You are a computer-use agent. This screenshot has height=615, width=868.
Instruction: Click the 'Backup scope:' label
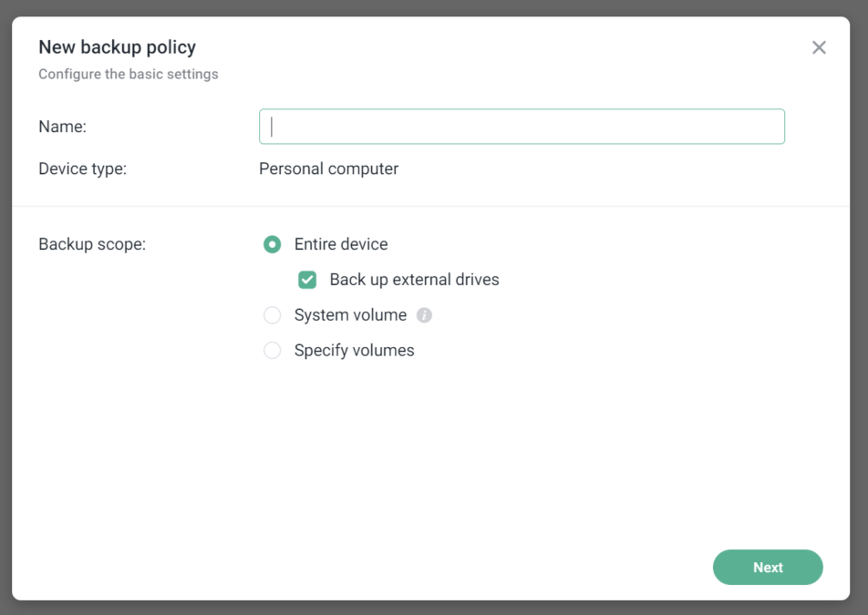(x=92, y=244)
